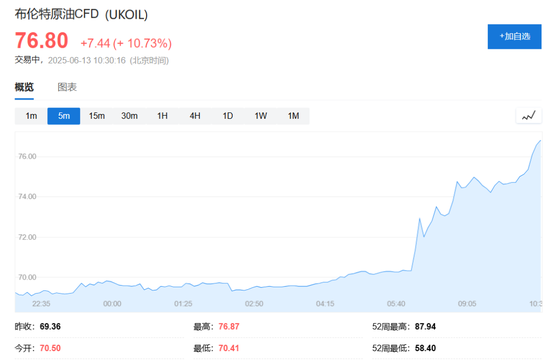This screenshot has width=550, height=363.
Task: Click the chart peak near 10:30
Action: tap(540, 141)
